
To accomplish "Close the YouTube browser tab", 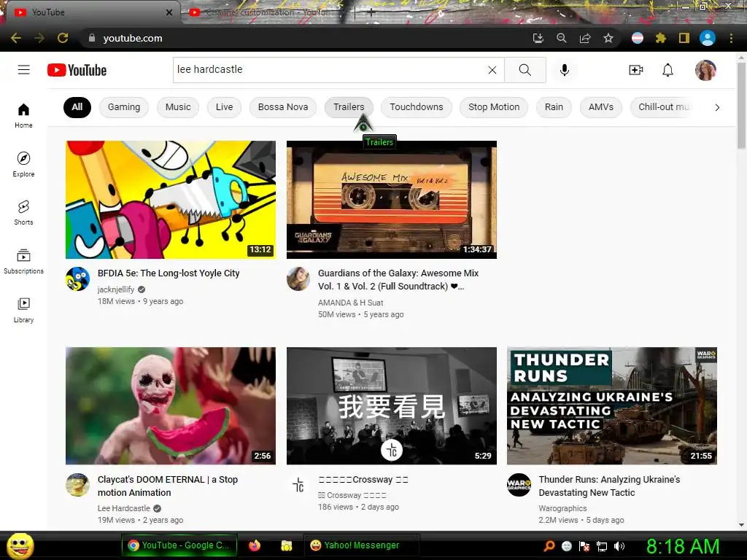I will pyautogui.click(x=169, y=13).
